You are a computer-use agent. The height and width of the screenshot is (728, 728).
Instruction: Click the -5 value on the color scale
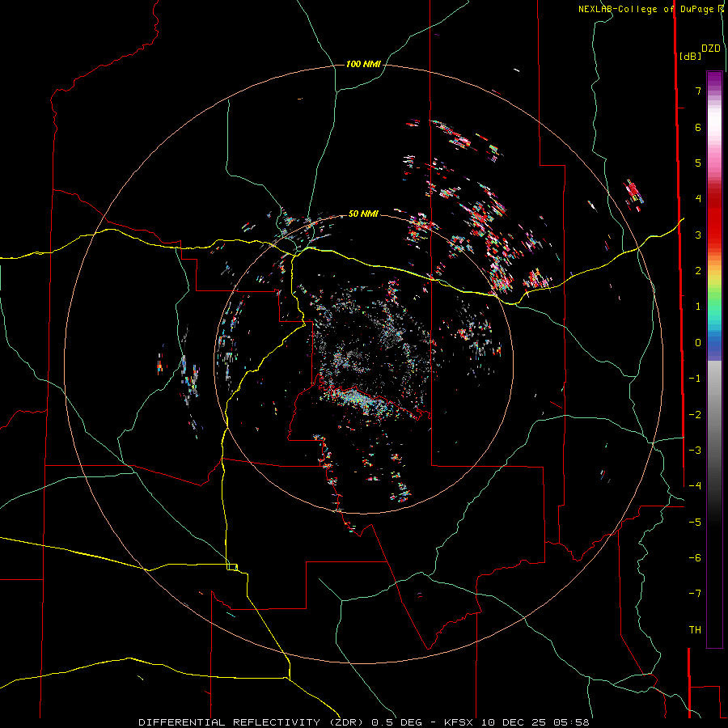(695, 523)
